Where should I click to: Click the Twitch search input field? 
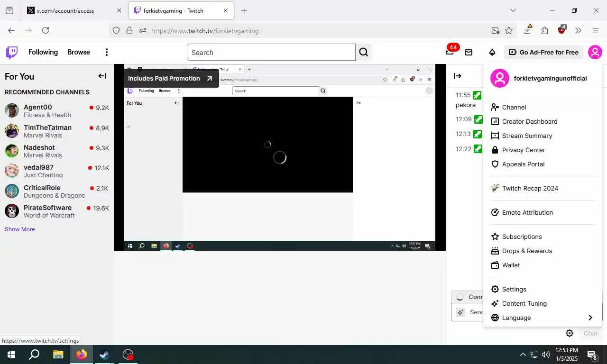(271, 52)
